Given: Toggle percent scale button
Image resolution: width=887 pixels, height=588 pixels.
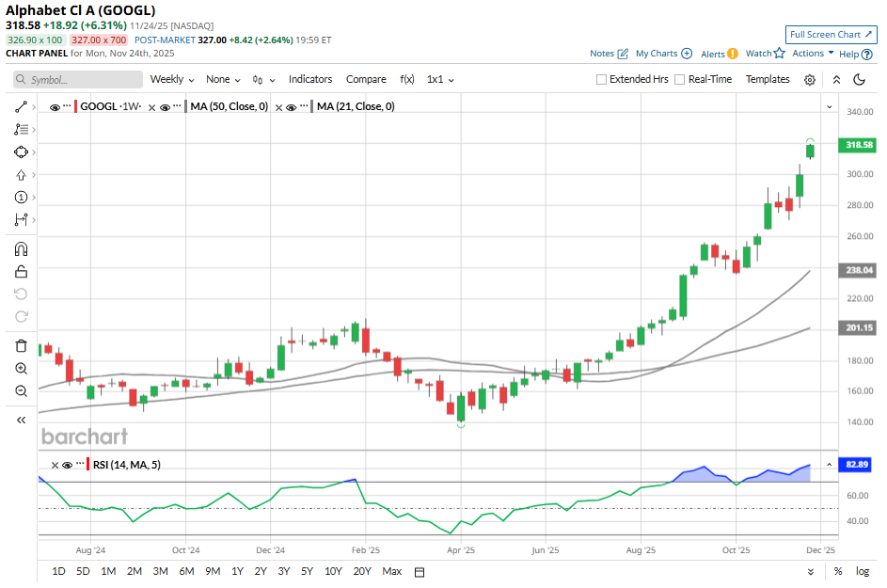Looking at the screenshot, I should point(838,572).
